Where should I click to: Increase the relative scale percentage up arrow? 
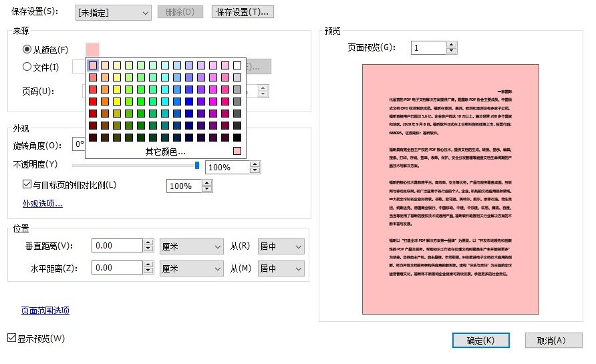click(x=206, y=183)
